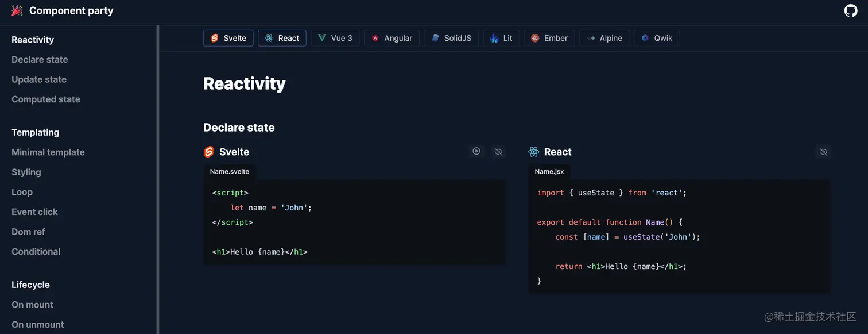Open the Styling section
Viewport: 868px width, 334px height.
tap(26, 172)
